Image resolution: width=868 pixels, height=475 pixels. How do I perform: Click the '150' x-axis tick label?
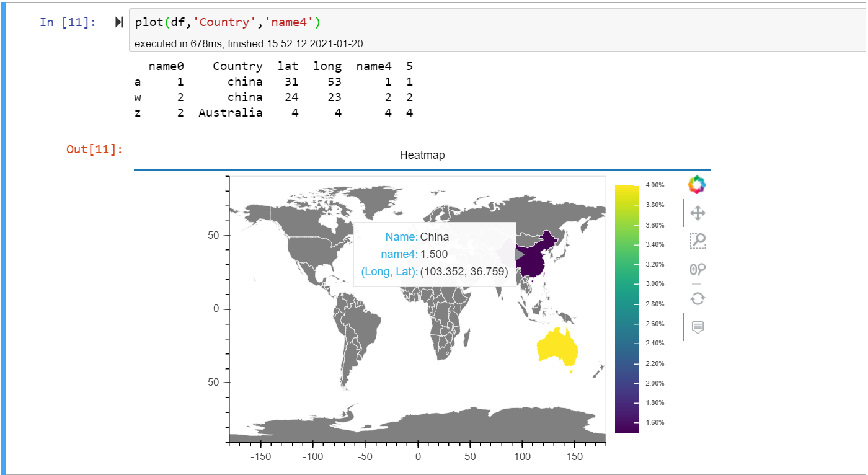[x=574, y=457]
